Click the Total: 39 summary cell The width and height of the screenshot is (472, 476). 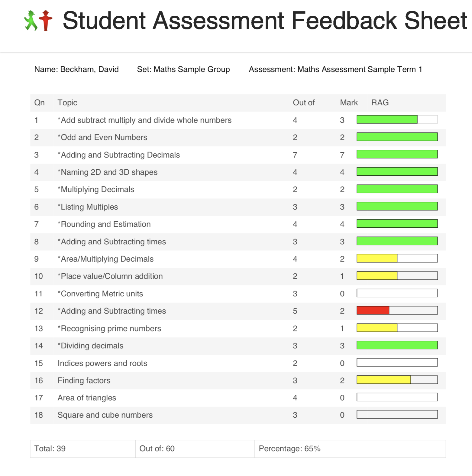(50, 448)
